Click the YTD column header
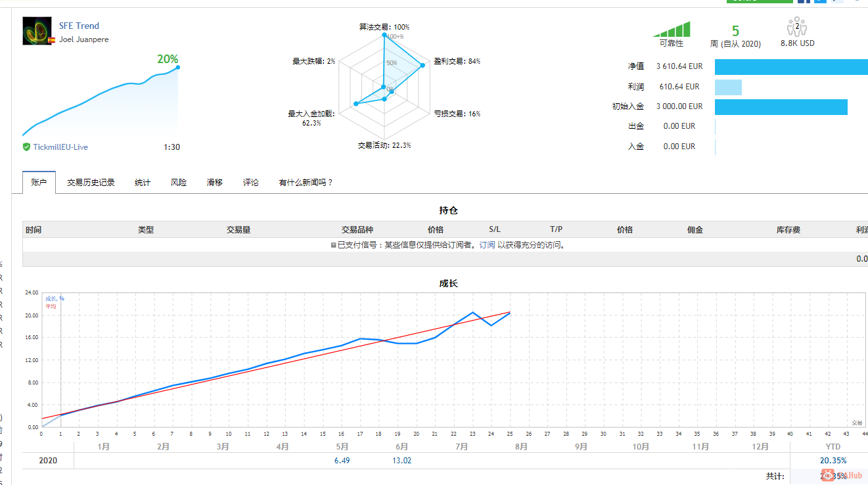Image resolution: width=868 pixels, height=485 pixels. pos(833,447)
